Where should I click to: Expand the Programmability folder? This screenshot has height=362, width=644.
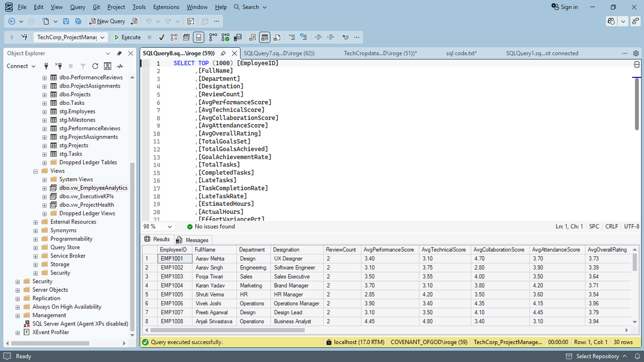click(x=36, y=239)
